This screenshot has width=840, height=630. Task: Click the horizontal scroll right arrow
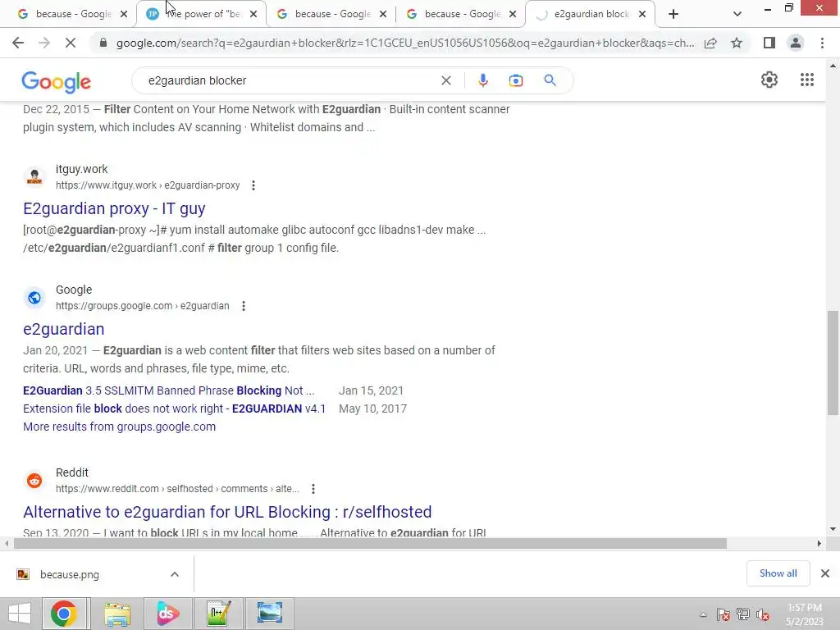tap(819, 544)
